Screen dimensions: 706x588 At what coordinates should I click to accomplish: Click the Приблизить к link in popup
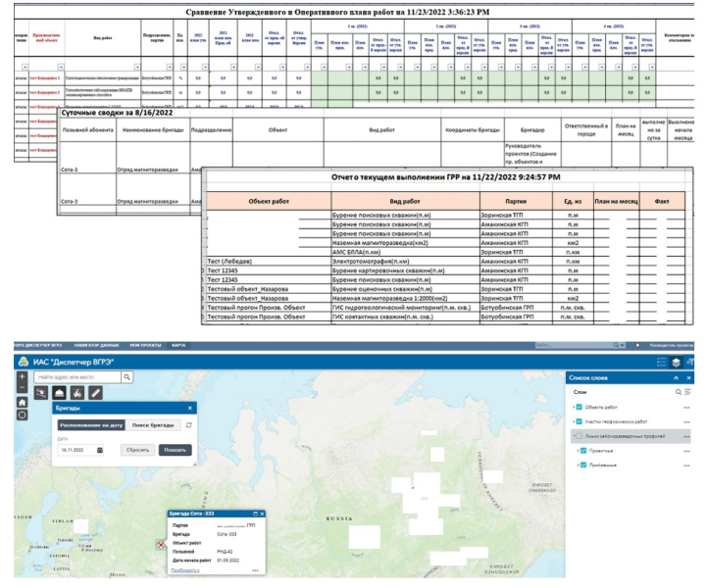point(185,570)
